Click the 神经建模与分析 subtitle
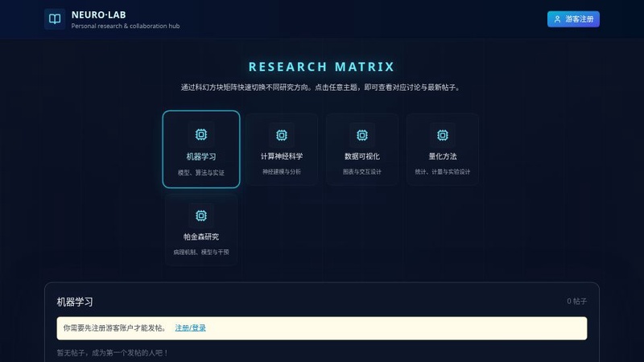The height and width of the screenshot is (362, 644). coord(281,171)
